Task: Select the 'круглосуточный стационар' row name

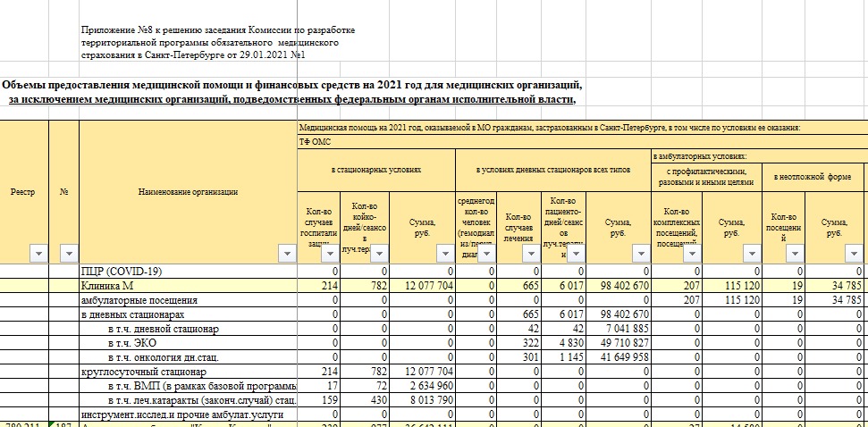Action: click(x=189, y=372)
